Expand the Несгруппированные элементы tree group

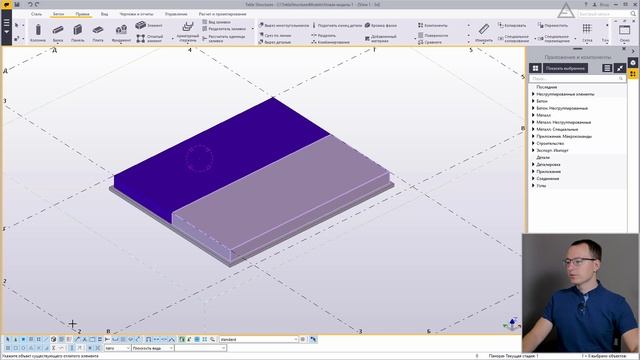coord(533,94)
